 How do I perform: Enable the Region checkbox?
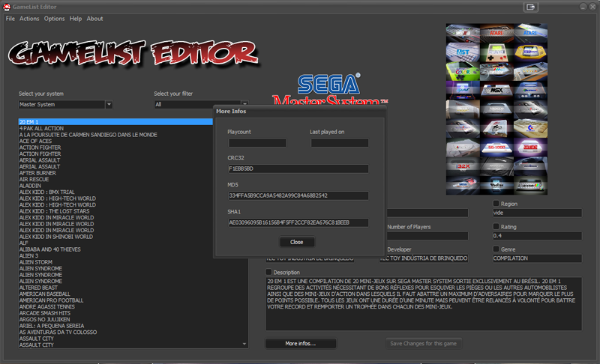[x=496, y=204]
